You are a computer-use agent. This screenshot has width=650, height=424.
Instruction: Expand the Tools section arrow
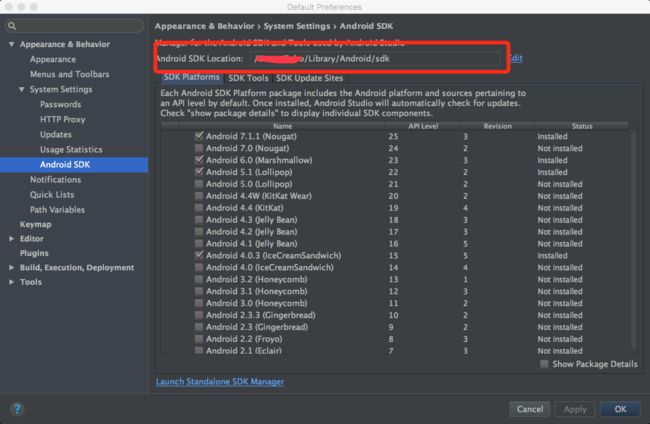12,282
